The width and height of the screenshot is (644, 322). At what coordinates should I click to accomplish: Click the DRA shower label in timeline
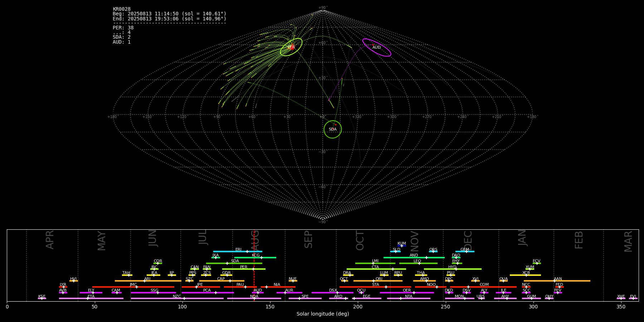click(347, 273)
